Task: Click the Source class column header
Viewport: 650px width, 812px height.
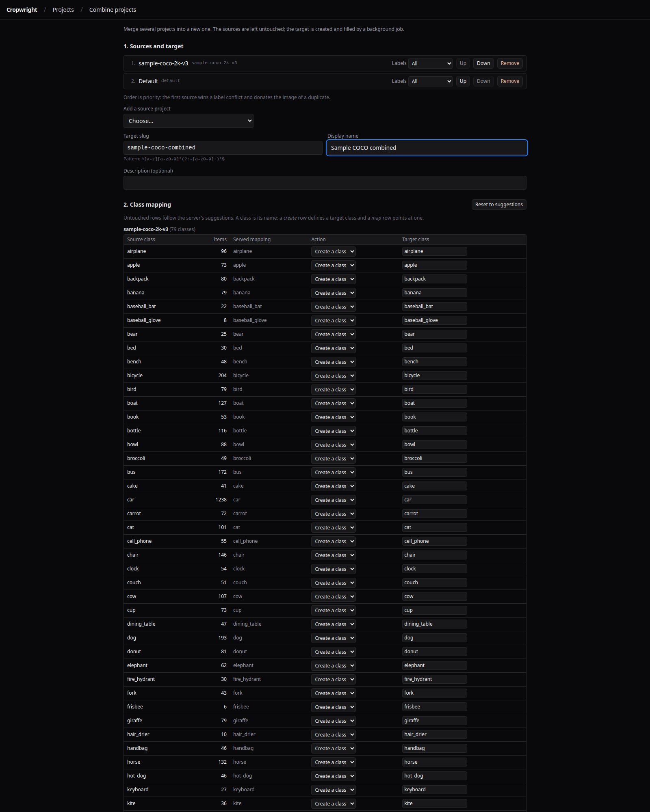Action: click(141, 240)
